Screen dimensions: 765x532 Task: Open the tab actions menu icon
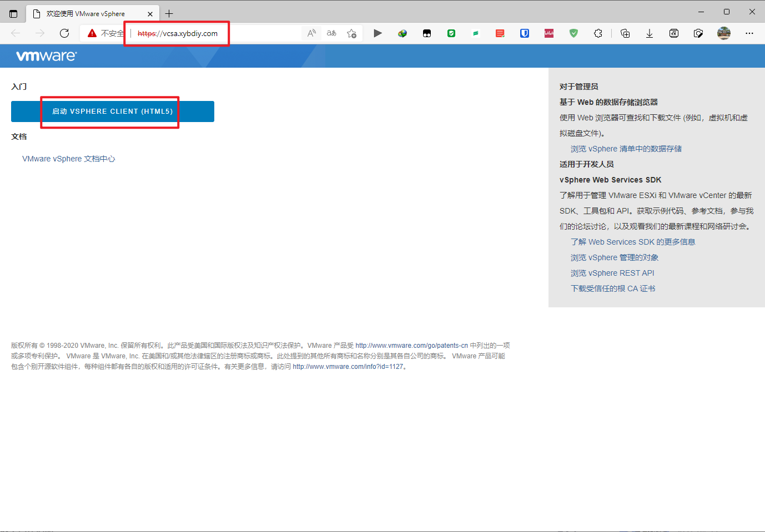(13, 14)
